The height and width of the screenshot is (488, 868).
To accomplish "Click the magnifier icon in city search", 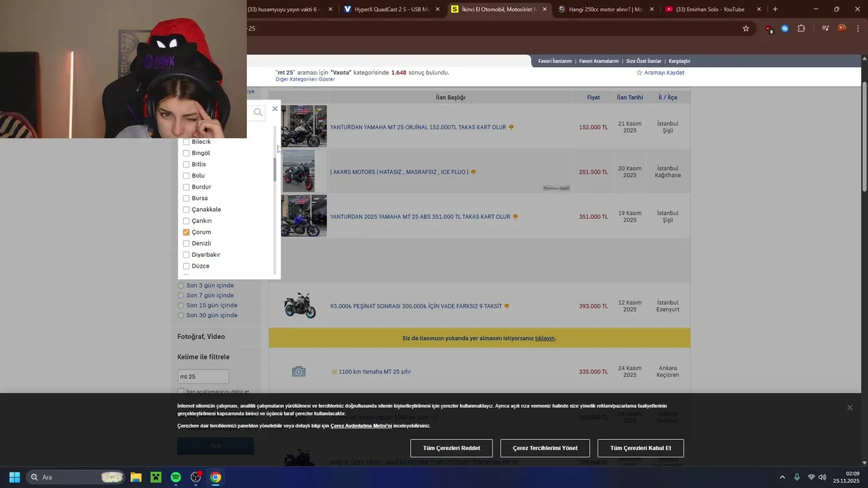I will 258,113.
